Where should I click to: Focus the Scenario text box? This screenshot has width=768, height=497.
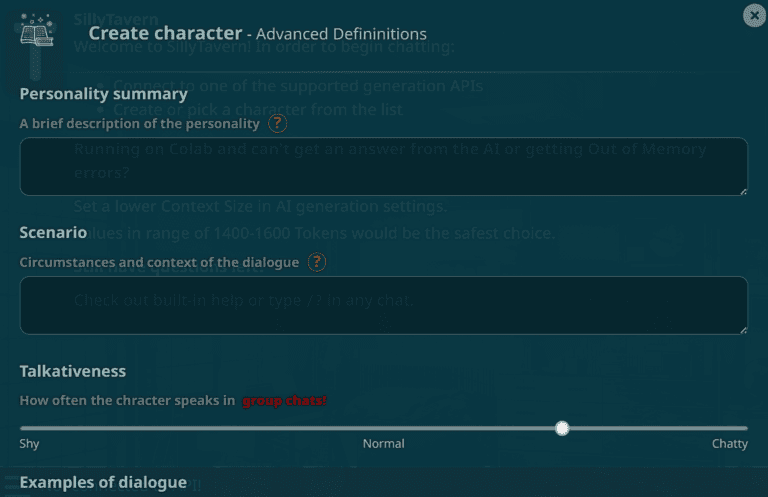383,305
